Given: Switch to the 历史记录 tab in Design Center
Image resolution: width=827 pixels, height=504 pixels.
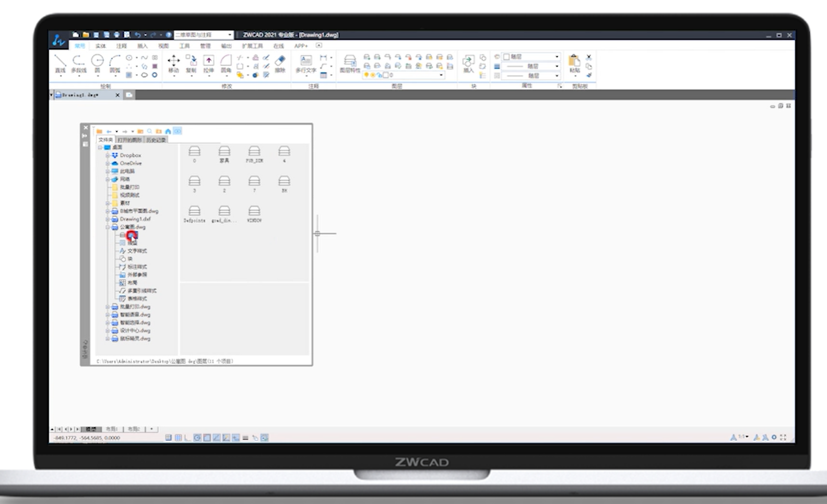Looking at the screenshot, I should click(x=156, y=140).
